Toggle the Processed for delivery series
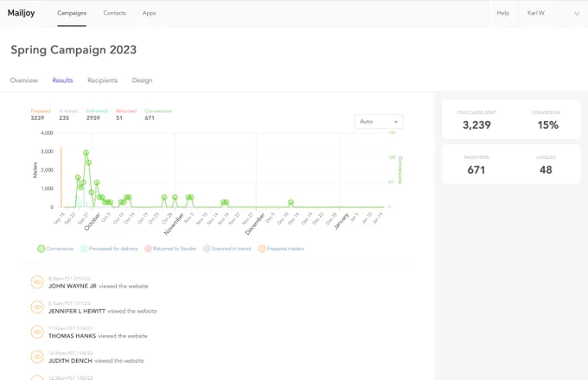Viewport: 588px width, 380px height. (109, 249)
